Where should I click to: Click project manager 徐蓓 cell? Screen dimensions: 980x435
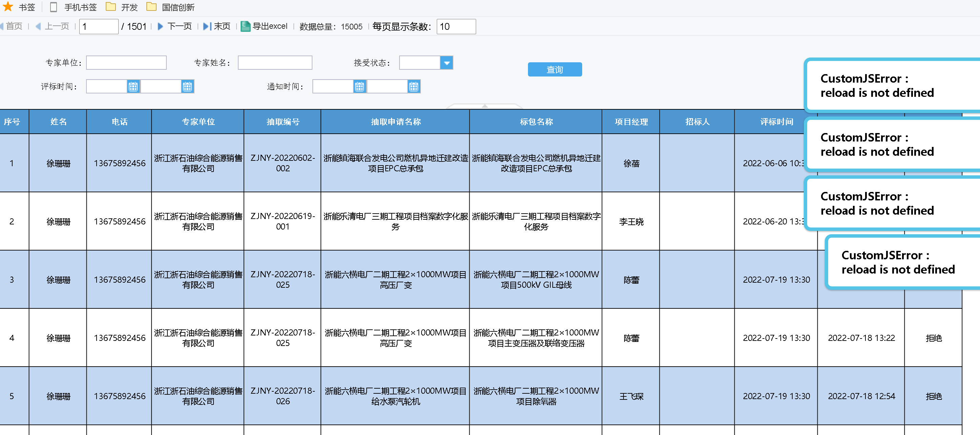631,164
